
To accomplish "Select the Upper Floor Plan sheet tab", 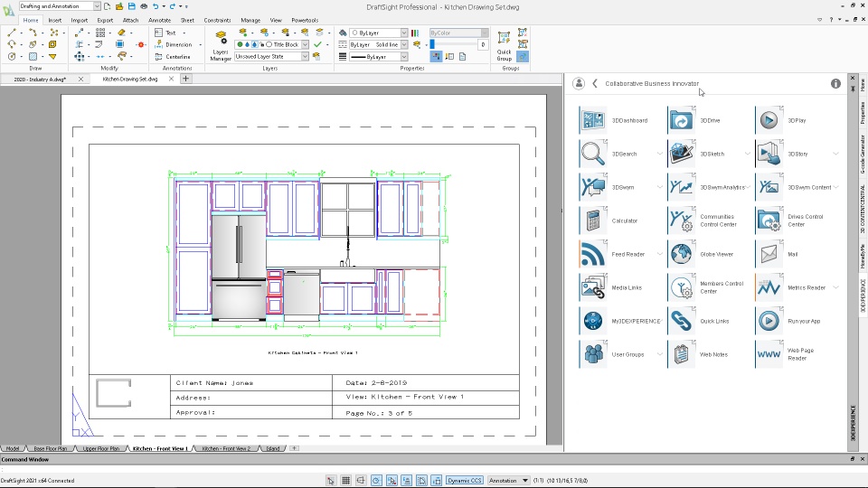I will pos(100,448).
